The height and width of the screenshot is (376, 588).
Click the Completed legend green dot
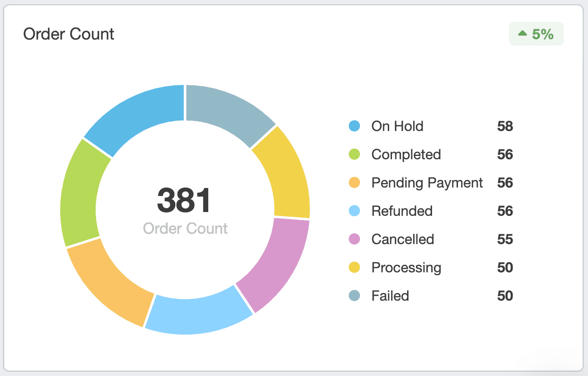click(354, 155)
